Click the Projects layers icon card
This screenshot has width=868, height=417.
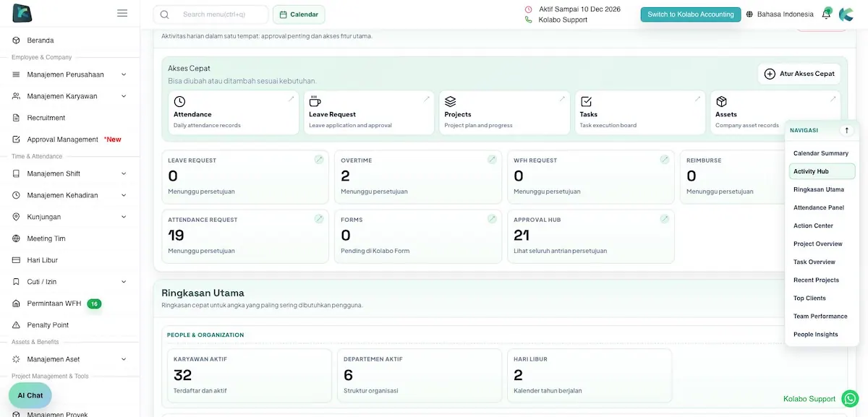[504, 113]
